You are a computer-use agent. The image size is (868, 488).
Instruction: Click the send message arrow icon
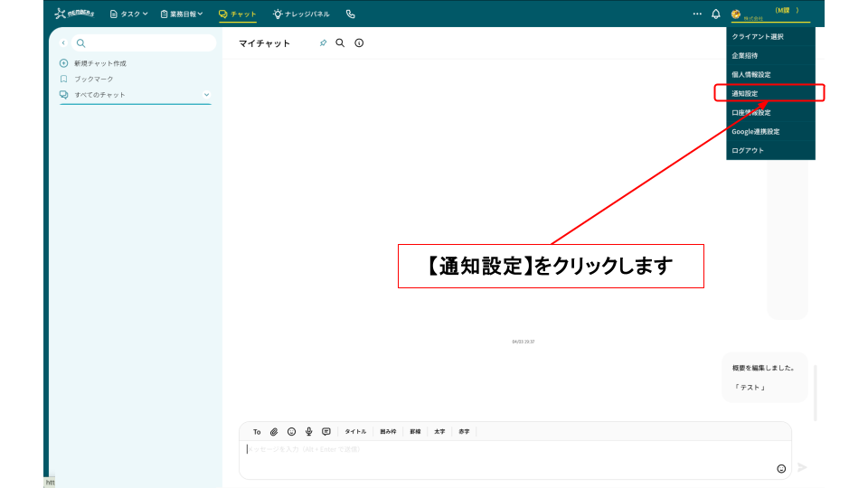(801, 467)
